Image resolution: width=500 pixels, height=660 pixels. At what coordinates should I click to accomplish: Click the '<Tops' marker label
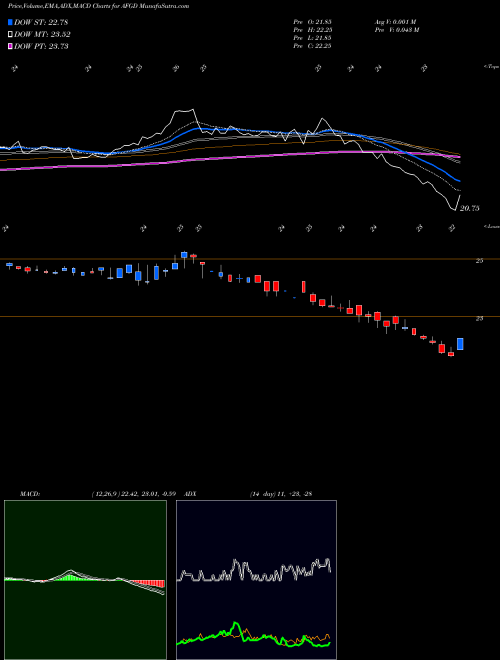[491, 67]
